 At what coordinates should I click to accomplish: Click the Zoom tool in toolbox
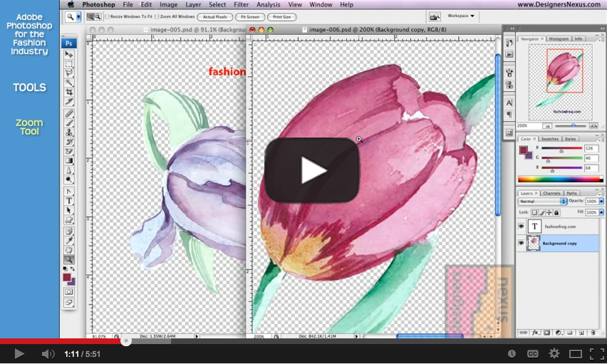point(69,259)
